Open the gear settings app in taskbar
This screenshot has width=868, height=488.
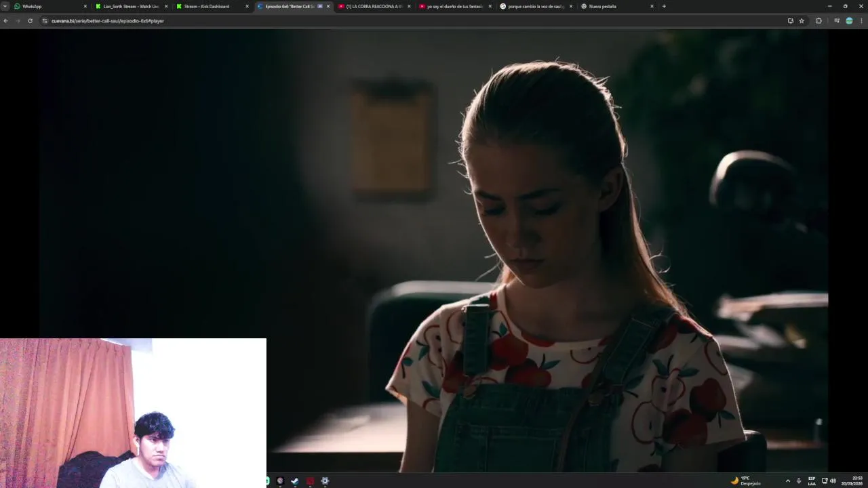coord(325,481)
